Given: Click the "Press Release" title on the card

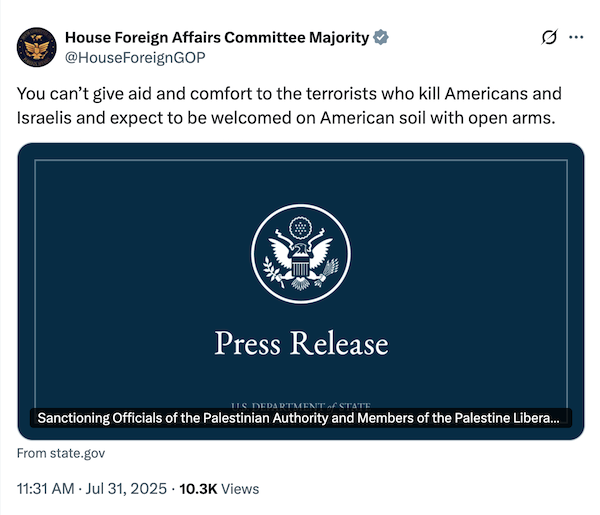Looking at the screenshot, I should 301,343.
